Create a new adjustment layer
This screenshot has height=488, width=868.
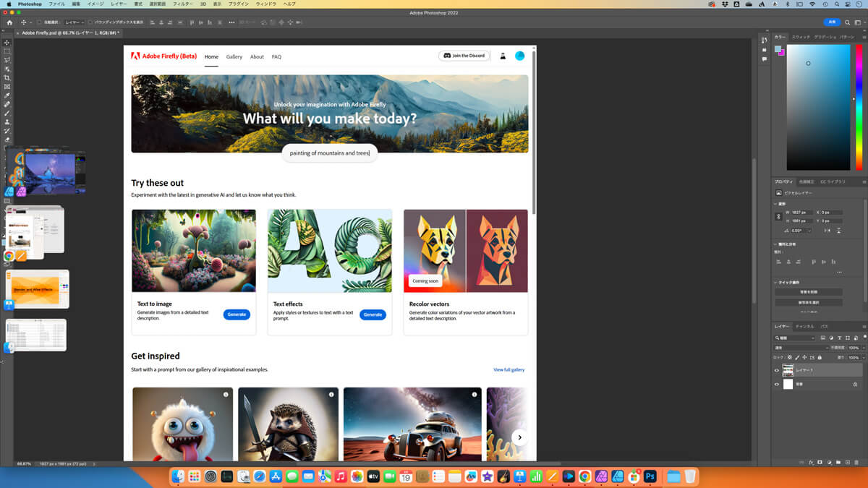(829, 462)
